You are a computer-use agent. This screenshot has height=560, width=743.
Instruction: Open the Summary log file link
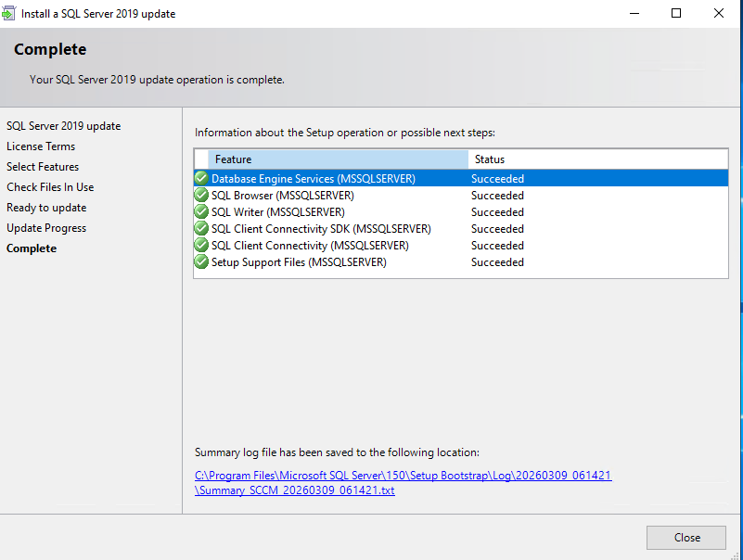click(403, 476)
